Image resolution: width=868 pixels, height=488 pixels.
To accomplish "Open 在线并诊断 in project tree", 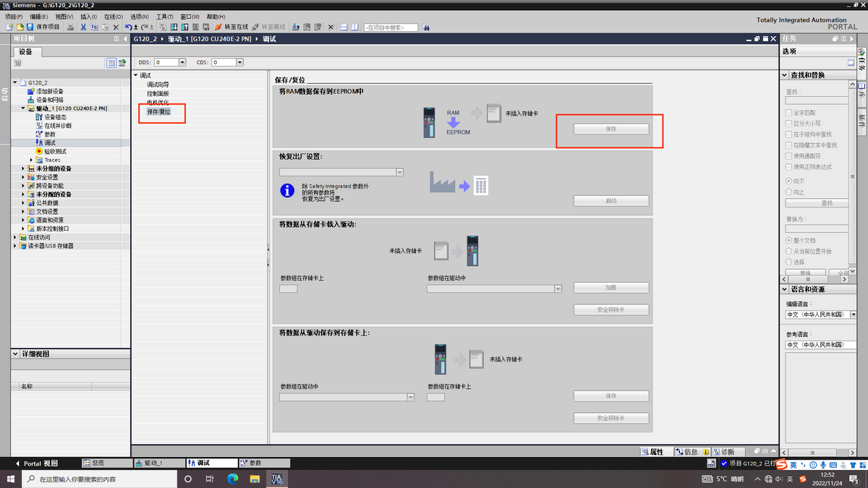I will [57, 126].
